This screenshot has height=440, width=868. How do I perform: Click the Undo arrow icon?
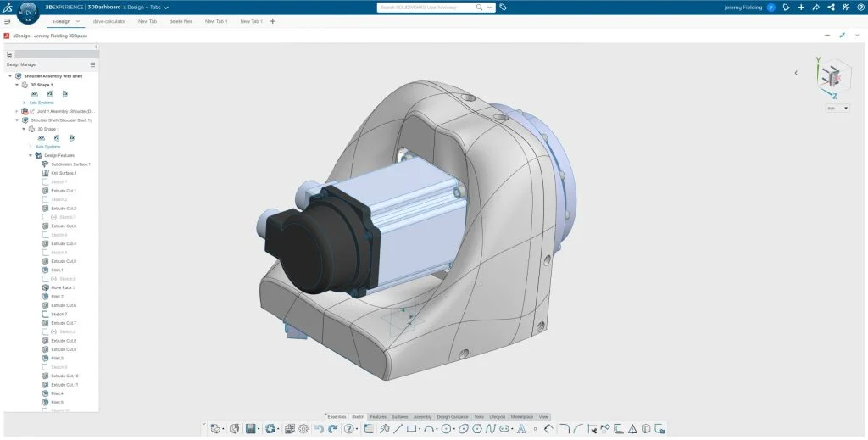point(318,429)
